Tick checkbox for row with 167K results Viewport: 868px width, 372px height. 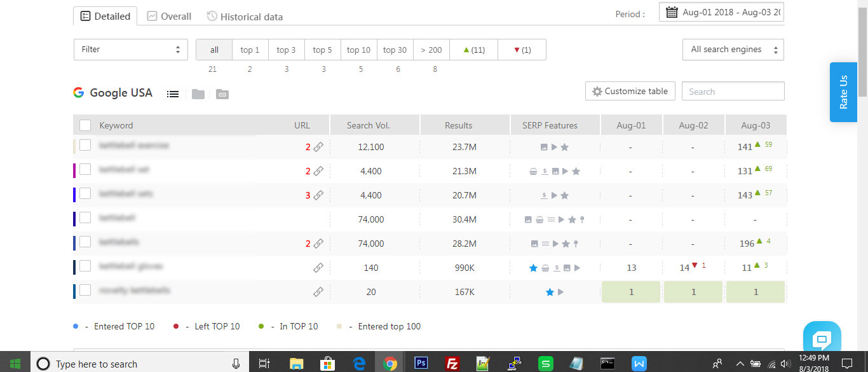click(85, 290)
